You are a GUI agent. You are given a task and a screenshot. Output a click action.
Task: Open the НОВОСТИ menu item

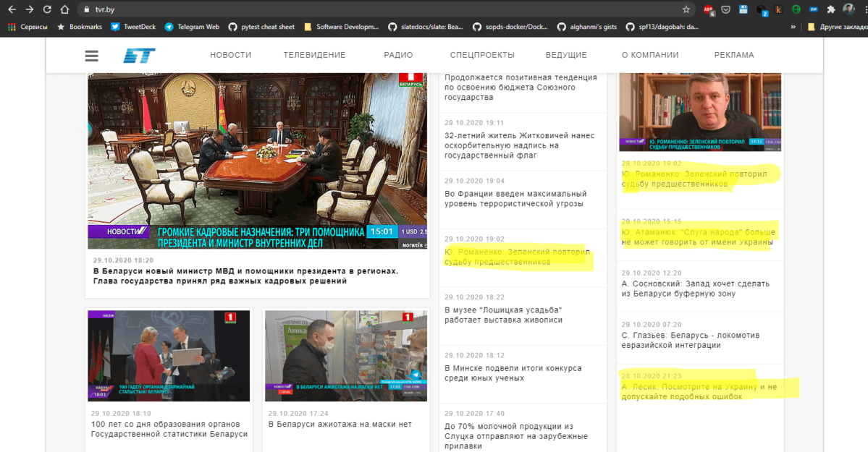pos(230,55)
